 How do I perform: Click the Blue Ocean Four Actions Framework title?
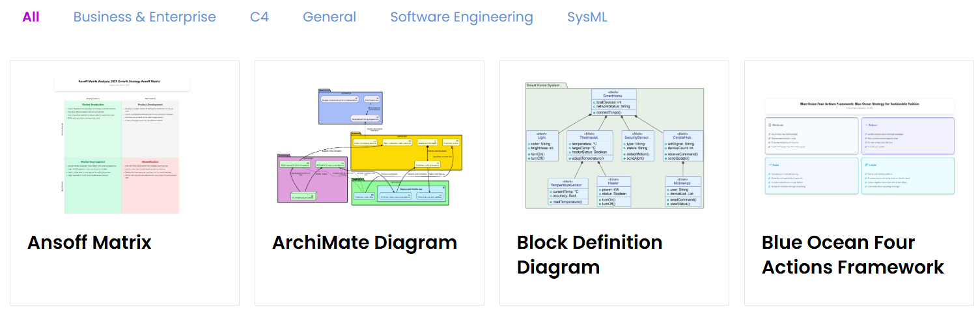(852, 255)
